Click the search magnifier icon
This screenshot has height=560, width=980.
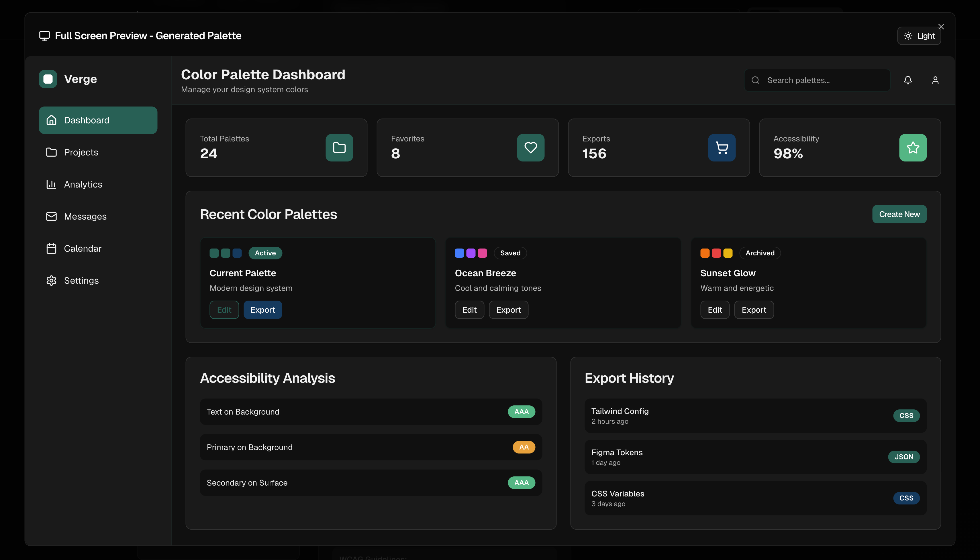755,80
